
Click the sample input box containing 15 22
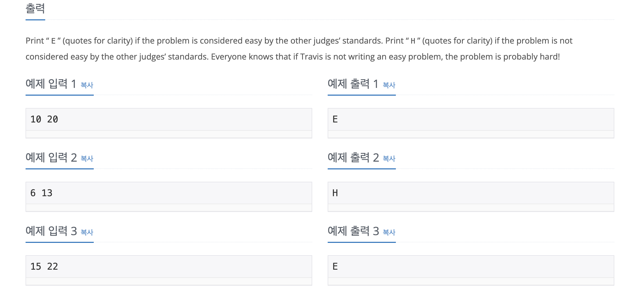169,267
